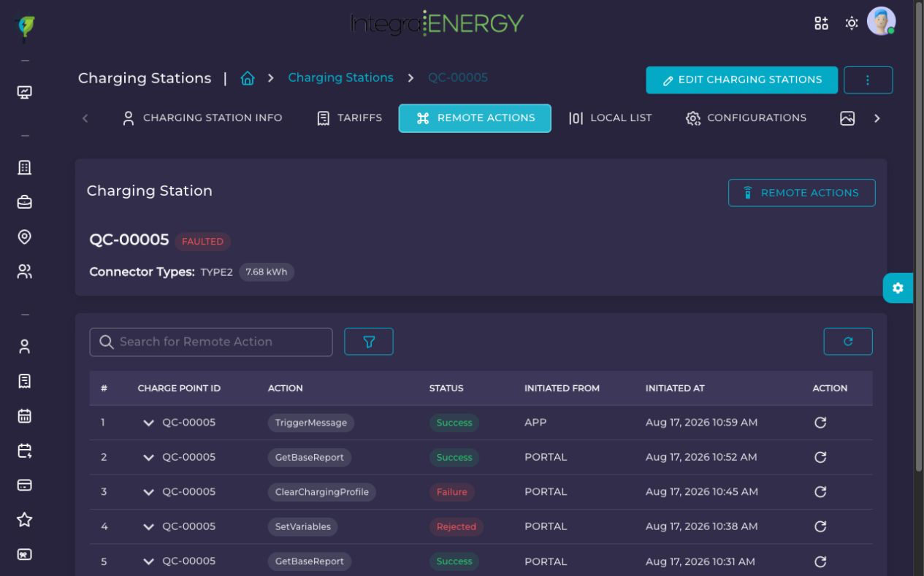Click the filter funnel button
This screenshot has height=576, width=924.
(x=369, y=342)
